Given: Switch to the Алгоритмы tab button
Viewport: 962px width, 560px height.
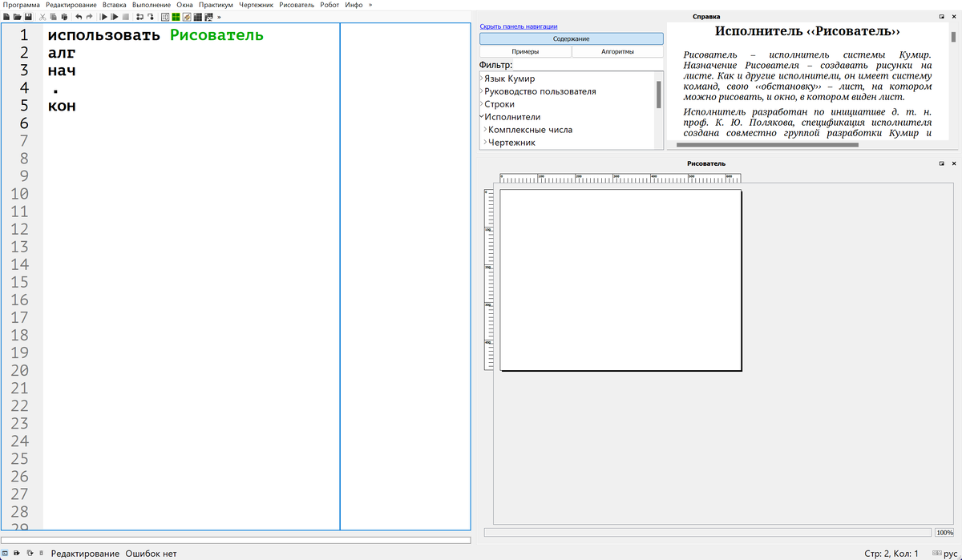Looking at the screenshot, I should coord(618,51).
